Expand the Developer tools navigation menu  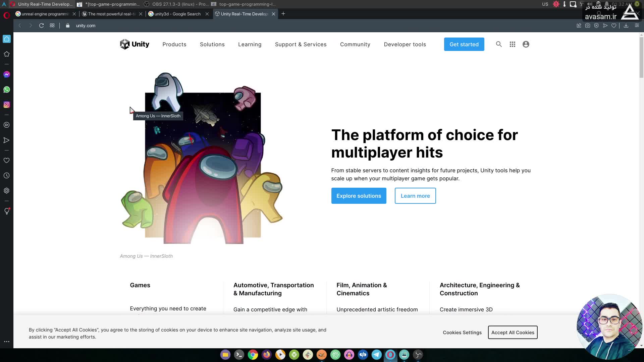(405, 44)
